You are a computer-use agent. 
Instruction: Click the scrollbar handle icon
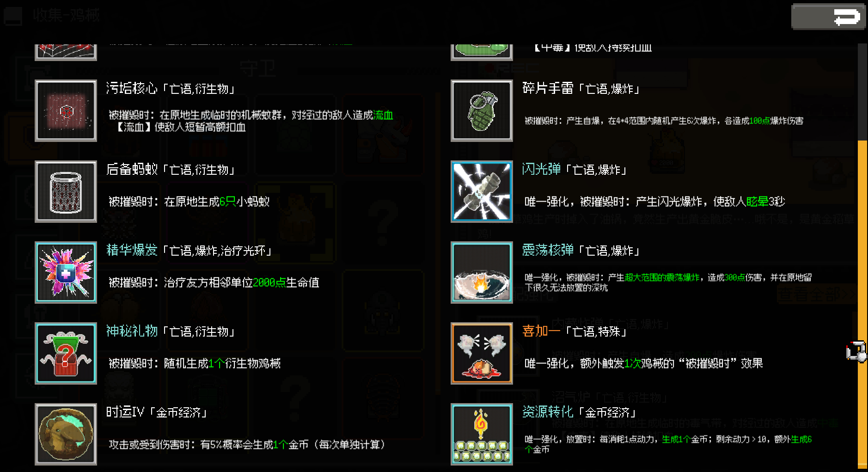[x=856, y=352]
